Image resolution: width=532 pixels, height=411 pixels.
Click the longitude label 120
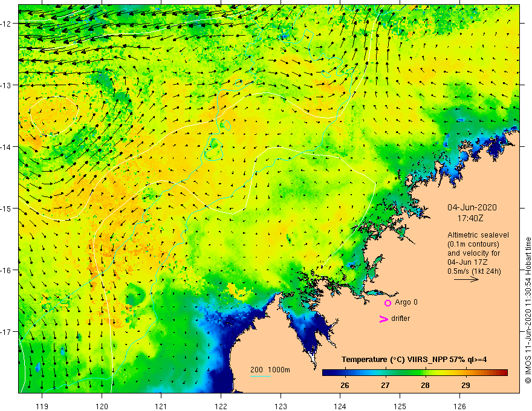(102, 406)
